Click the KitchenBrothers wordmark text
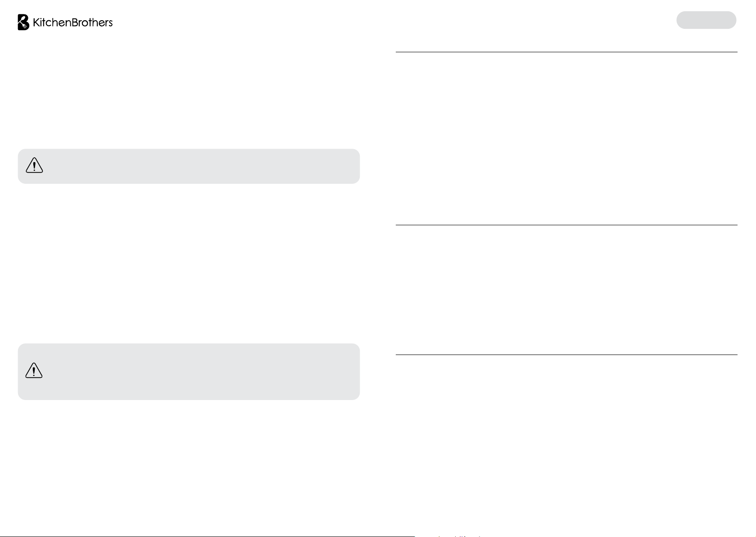This screenshot has height=537, width=756. (x=73, y=22)
